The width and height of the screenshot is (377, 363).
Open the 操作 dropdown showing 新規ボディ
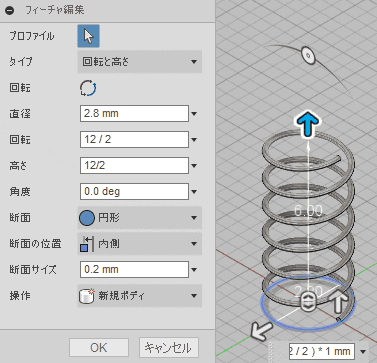point(140,296)
